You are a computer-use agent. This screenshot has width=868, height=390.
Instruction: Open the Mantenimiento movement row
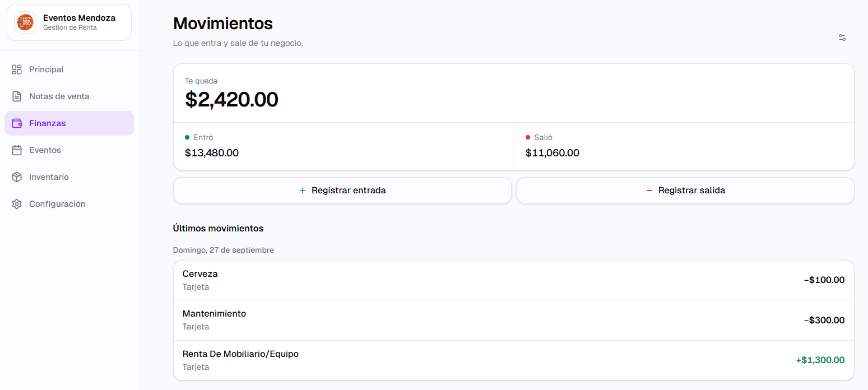pos(514,320)
